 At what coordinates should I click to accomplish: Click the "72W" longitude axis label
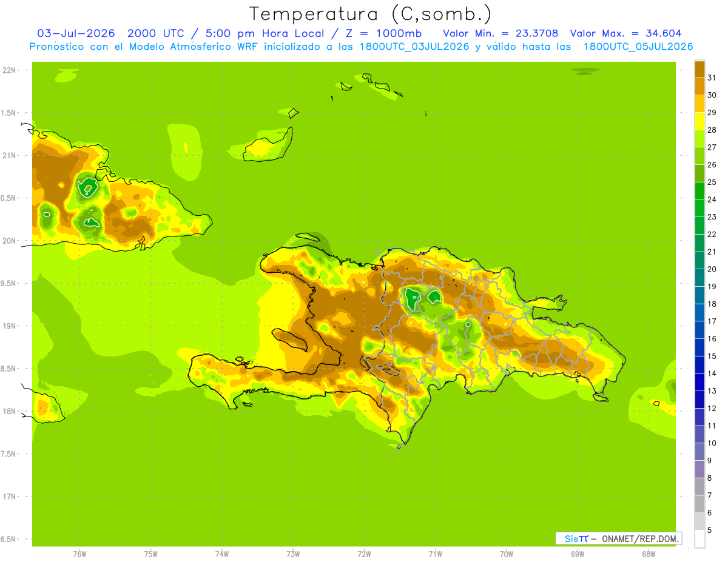click(364, 554)
